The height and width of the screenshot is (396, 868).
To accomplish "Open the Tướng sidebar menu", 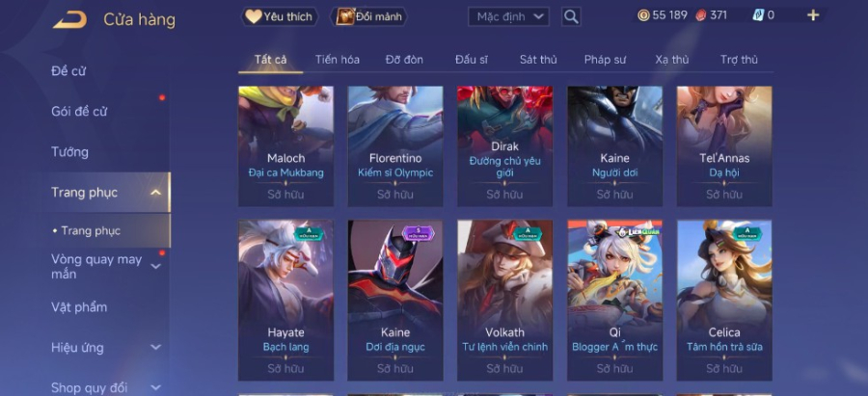I will (69, 152).
